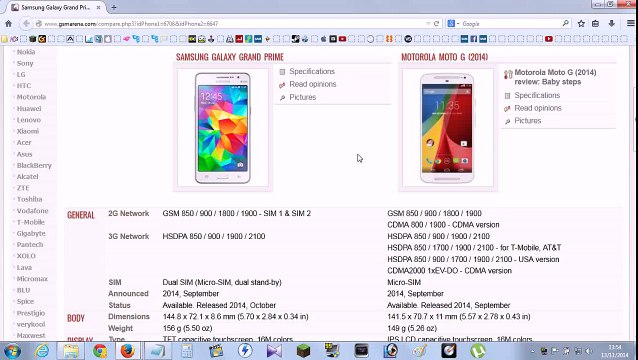Screen dimensions: 638x360
Task: Click the Pictures icon under Samsung Galaxy Grand Prime
Action: tap(282, 98)
